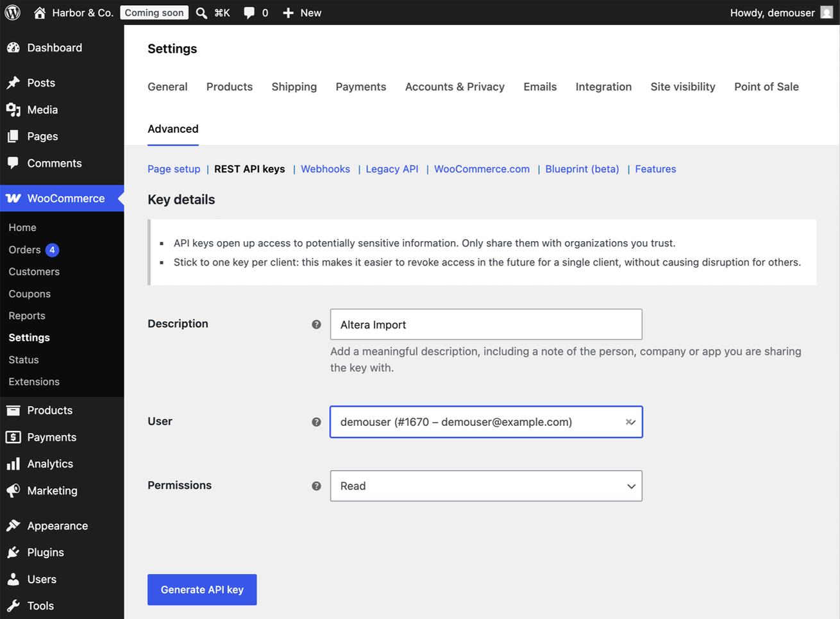
Task: Click the WordPress logo icon
Action: coord(13,13)
